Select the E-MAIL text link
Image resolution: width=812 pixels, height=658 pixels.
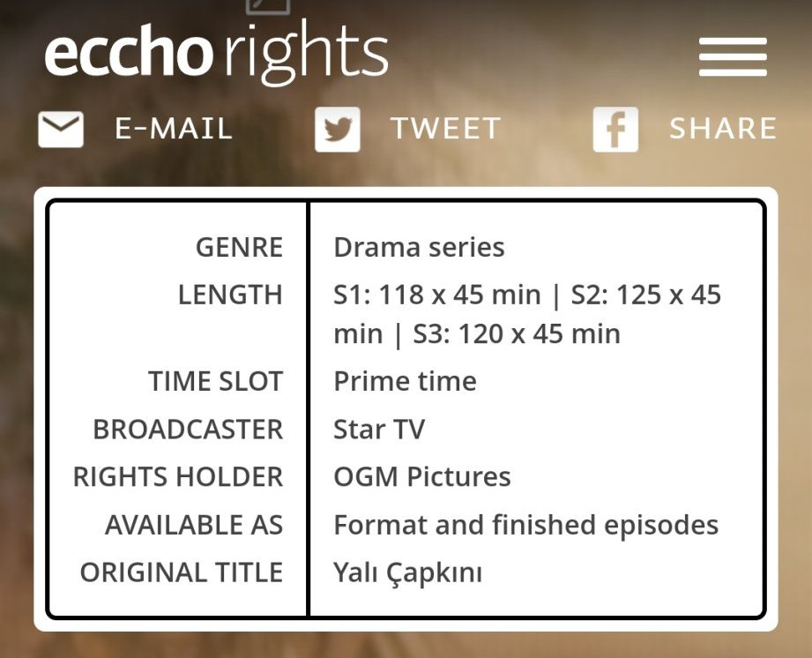pos(174,129)
